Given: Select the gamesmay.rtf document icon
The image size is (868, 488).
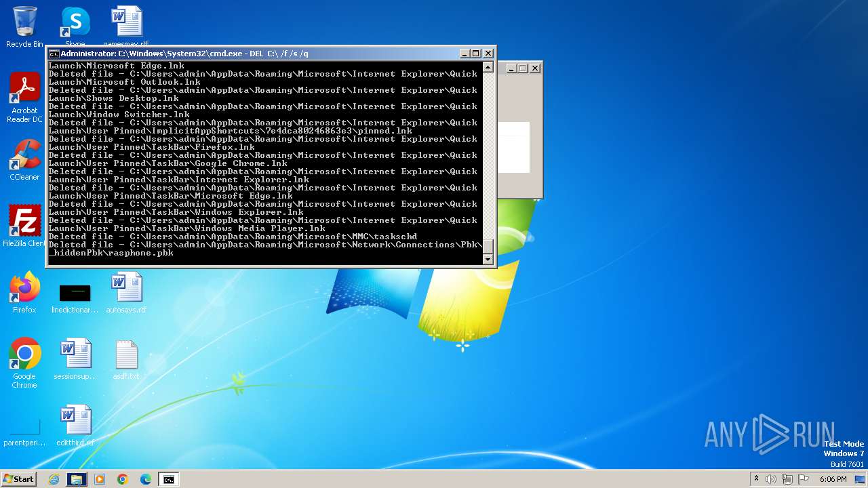Looking at the screenshot, I should click(126, 26).
